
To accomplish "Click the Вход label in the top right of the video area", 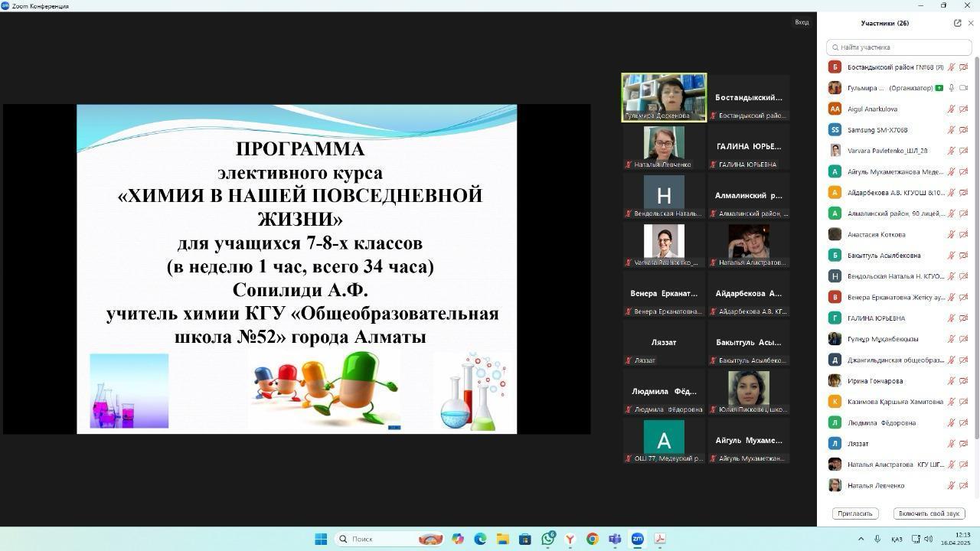I will click(802, 22).
